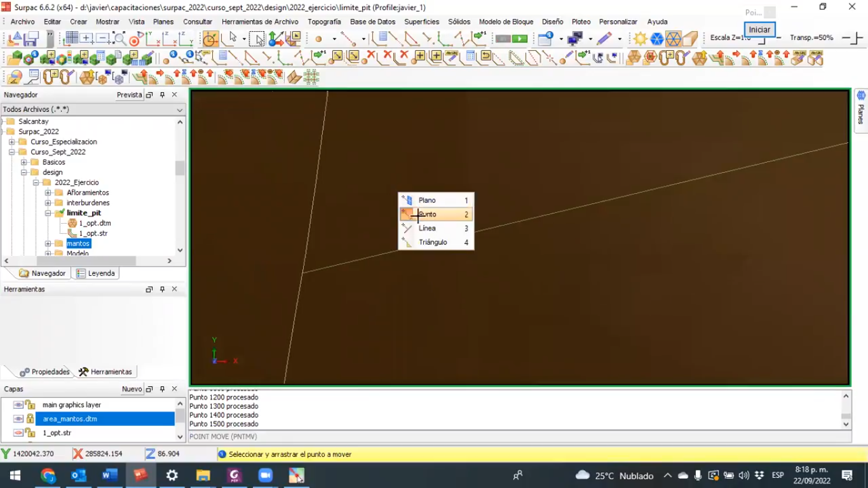This screenshot has width=868, height=488.
Task: Select the Zoom out tool
Action: point(103,39)
